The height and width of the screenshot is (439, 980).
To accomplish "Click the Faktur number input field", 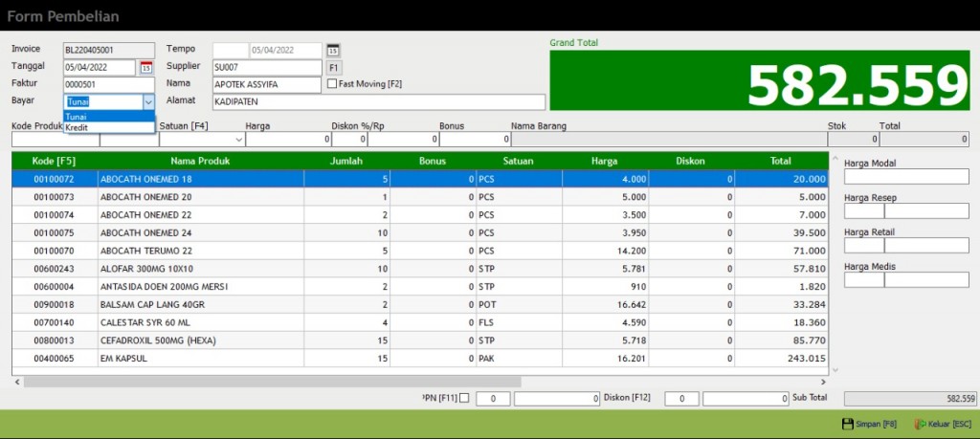I will [108, 84].
